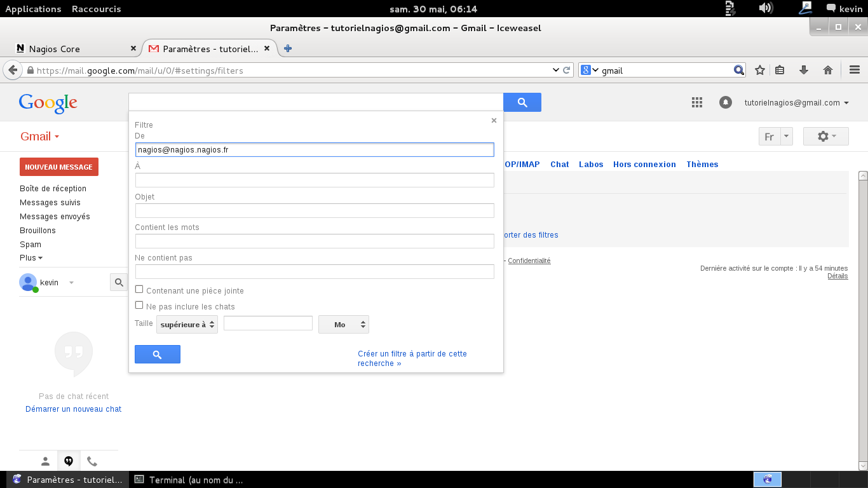The width and height of the screenshot is (868, 488).
Task: Open the Hangouts conversations quote icon
Action: (x=69, y=461)
